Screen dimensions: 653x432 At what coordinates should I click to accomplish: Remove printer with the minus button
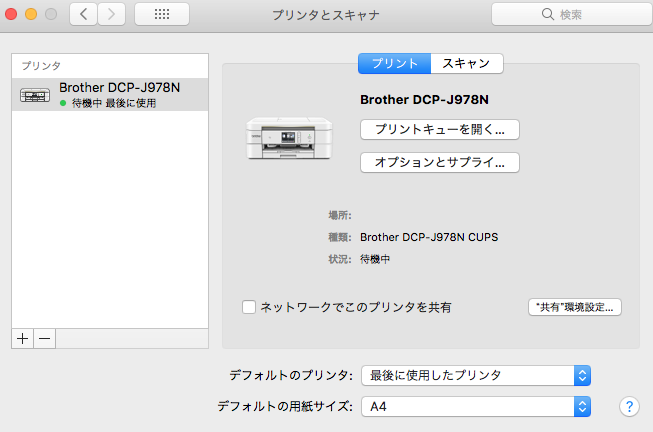tap(45, 339)
